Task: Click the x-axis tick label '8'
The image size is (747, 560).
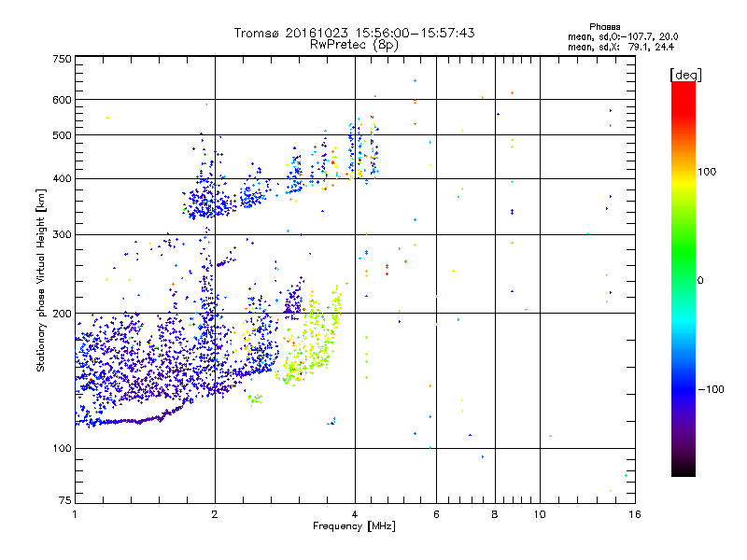Action: point(495,514)
